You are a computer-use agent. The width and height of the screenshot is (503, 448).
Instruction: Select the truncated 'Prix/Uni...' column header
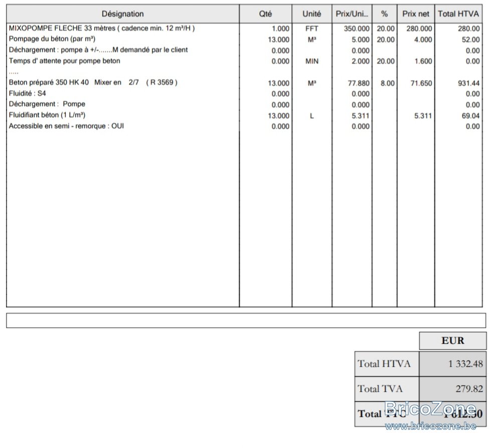coord(352,14)
